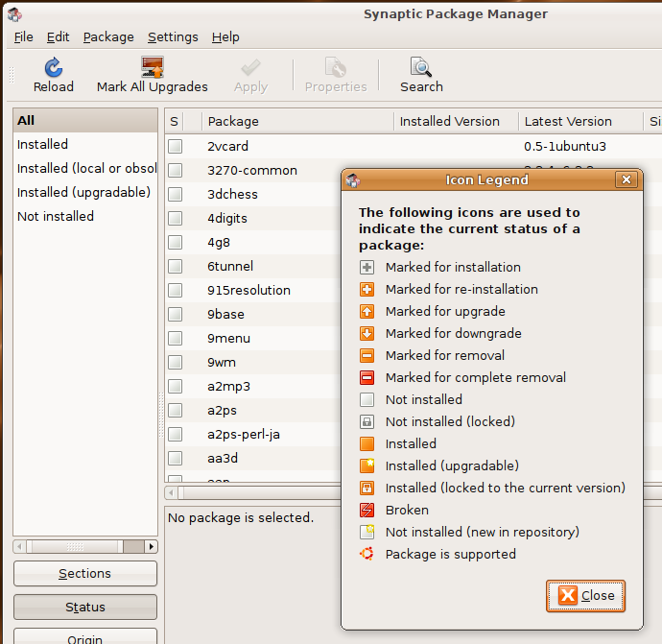Click the solid orange 'Installed' legend icon
The width and height of the screenshot is (662, 644).
point(366,443)
